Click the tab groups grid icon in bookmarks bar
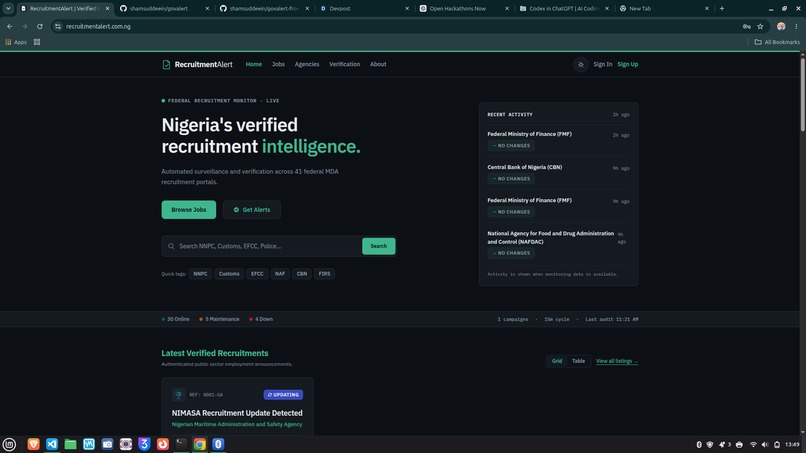Screen dimensions: 806x453 (x=37, y=42)
